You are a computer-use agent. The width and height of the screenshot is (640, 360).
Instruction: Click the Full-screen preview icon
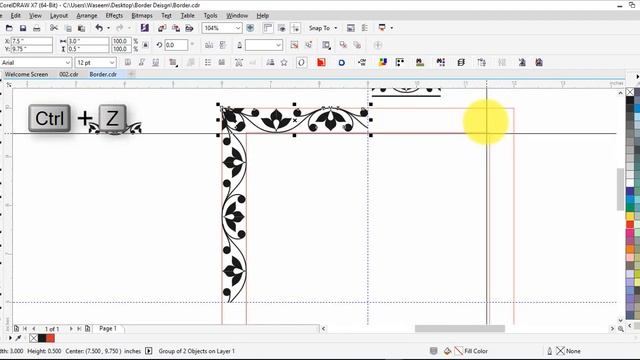click(x=250, y=28)
